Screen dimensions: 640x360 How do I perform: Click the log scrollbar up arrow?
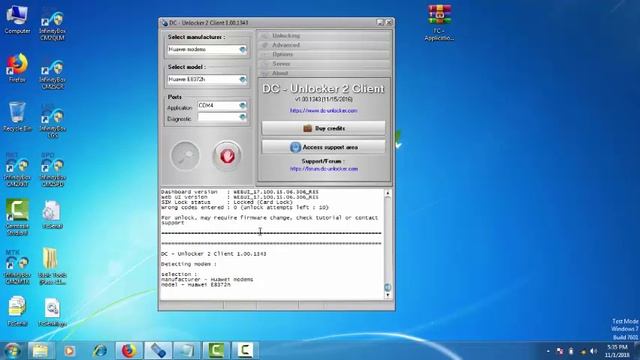click(x=388, y=193)
